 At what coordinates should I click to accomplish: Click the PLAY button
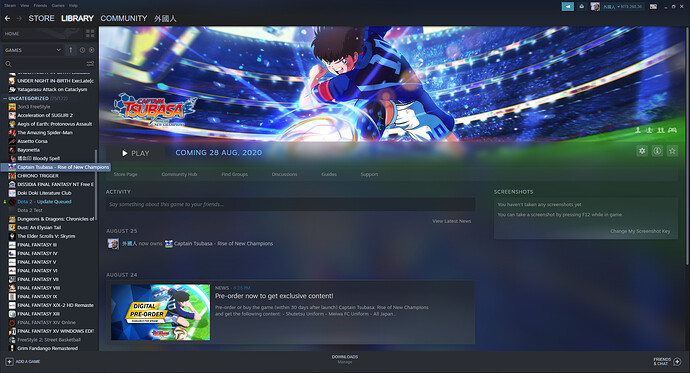[136, 153]
